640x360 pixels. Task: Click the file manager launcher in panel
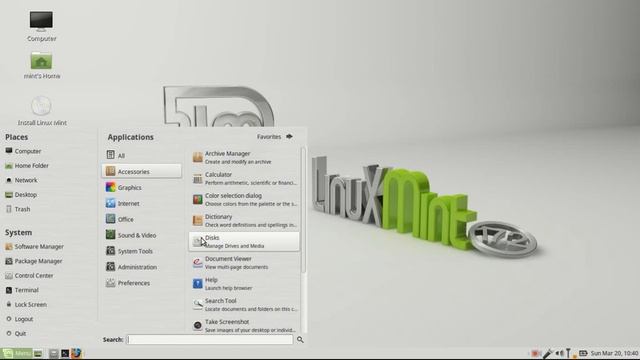click(x=53, y=353)
